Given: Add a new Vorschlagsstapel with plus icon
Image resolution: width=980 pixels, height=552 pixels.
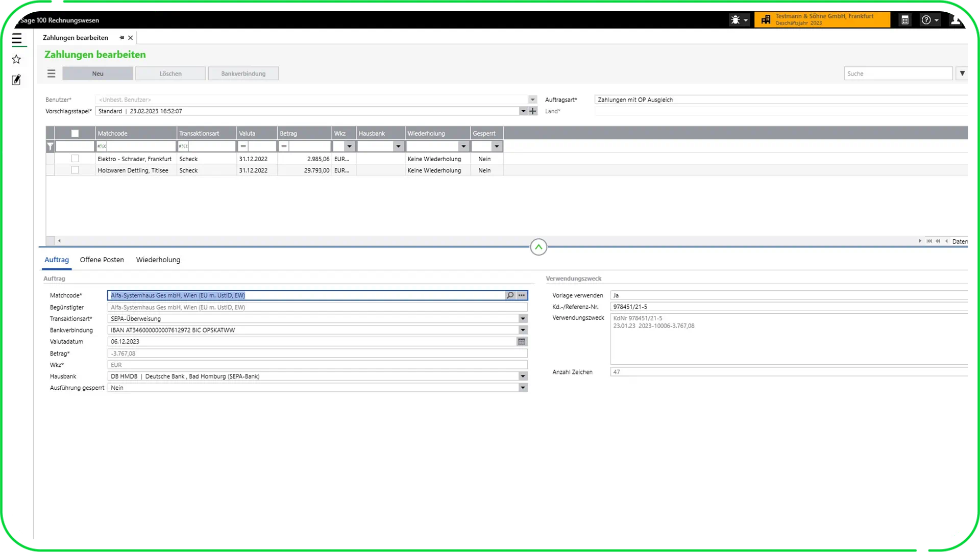Looking at the screenshot, I should pyautogui.click(x=533, y=111).
